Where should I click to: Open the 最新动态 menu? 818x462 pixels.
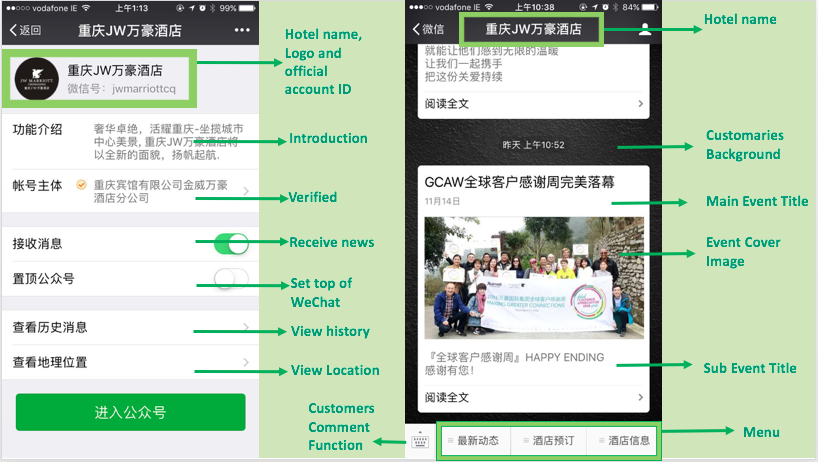pyautogui.click(x=474, y=440)
